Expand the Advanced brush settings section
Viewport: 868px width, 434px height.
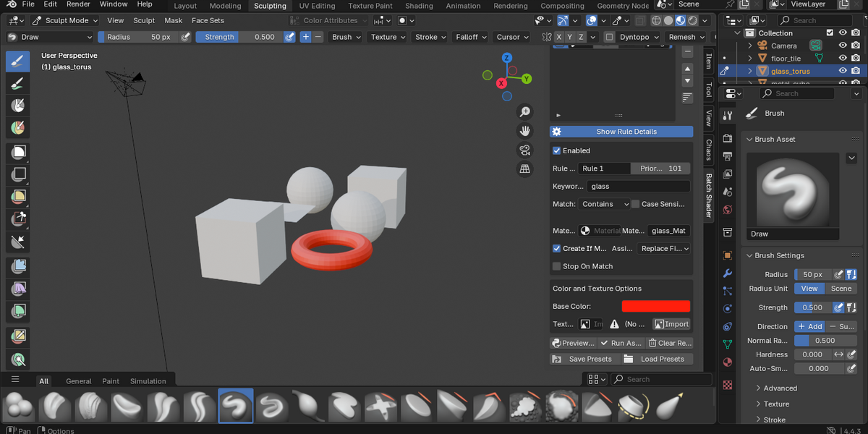tap(780, 388)
